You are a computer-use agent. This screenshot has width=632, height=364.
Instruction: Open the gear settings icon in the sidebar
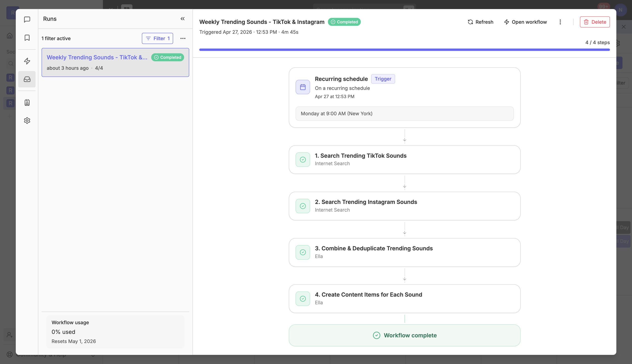pos(27,120)
